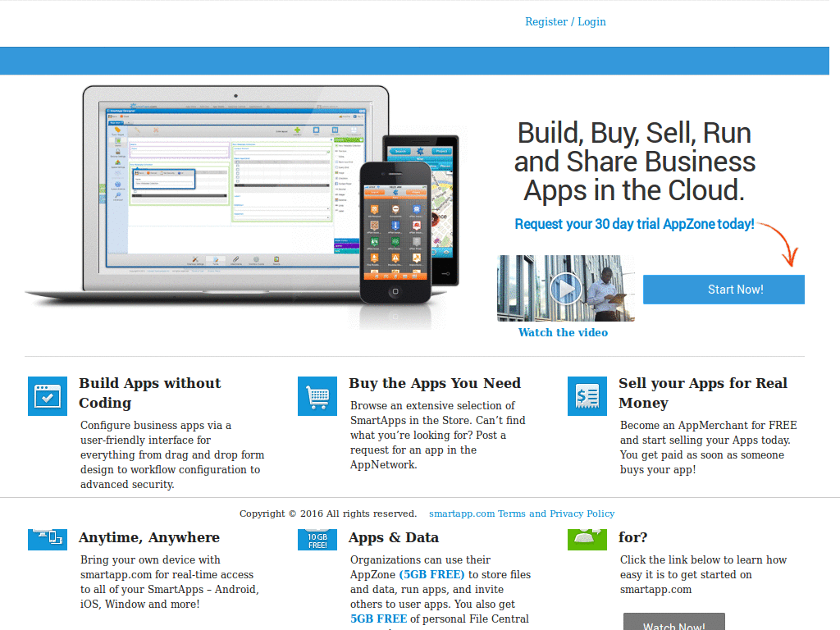Click the 'Request your 30 day trial AppZone today!' text
840x630 pixels.
(x=634, y=224)
